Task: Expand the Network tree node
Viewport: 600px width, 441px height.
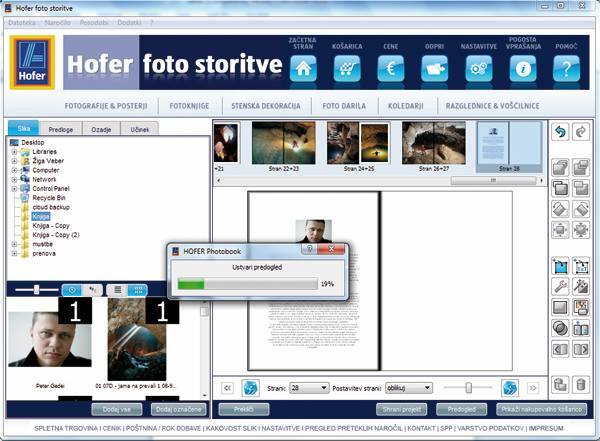Action: click(x=14, y=180)
